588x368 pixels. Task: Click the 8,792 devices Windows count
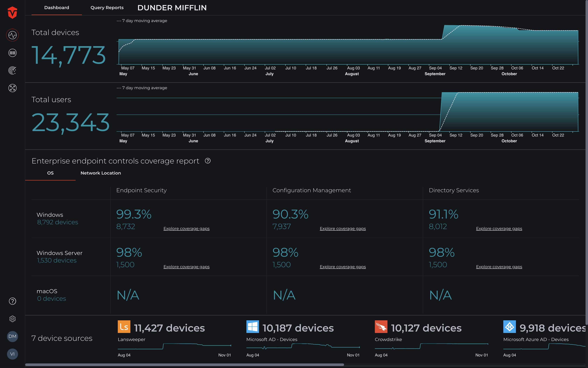tap(58, 222)
